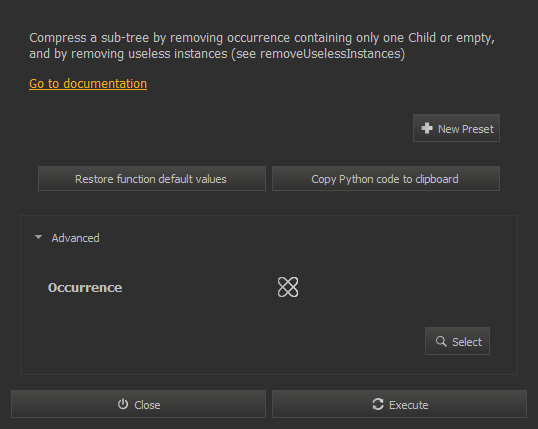Screen dimensions: 538x429
Task: Close the function dialog
Action: point(138,404)
